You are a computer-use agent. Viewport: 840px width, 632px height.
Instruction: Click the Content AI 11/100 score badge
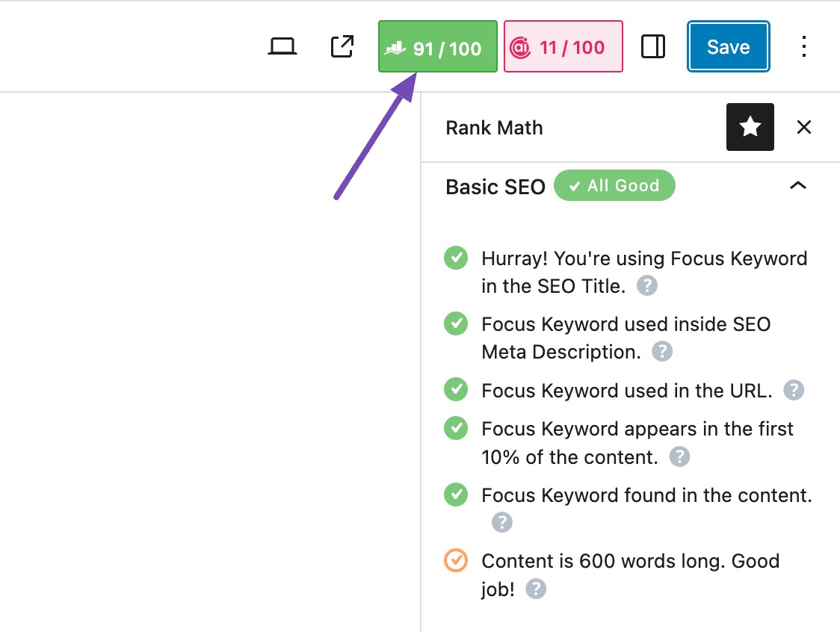[563, 46]
